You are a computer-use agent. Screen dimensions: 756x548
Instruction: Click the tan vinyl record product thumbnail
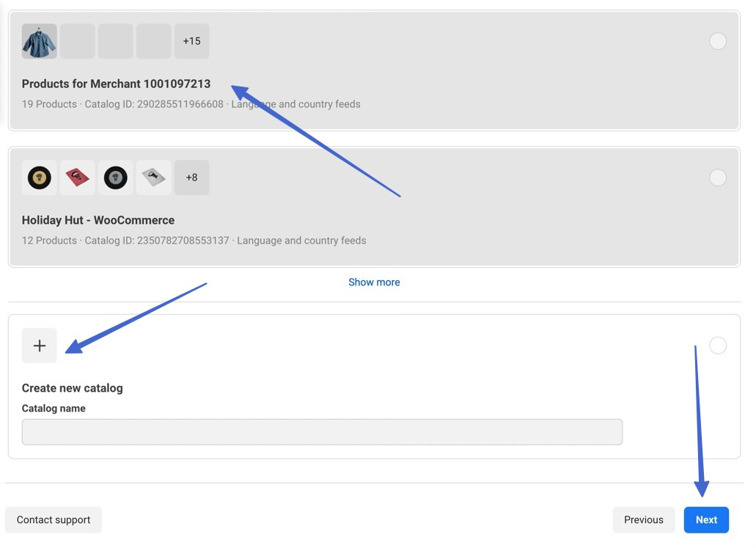[40, 178]
